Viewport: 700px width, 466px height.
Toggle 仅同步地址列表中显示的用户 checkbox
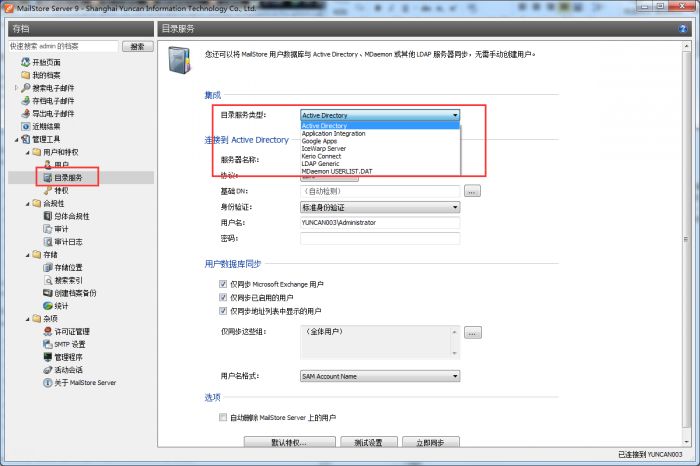coord(223,311)
